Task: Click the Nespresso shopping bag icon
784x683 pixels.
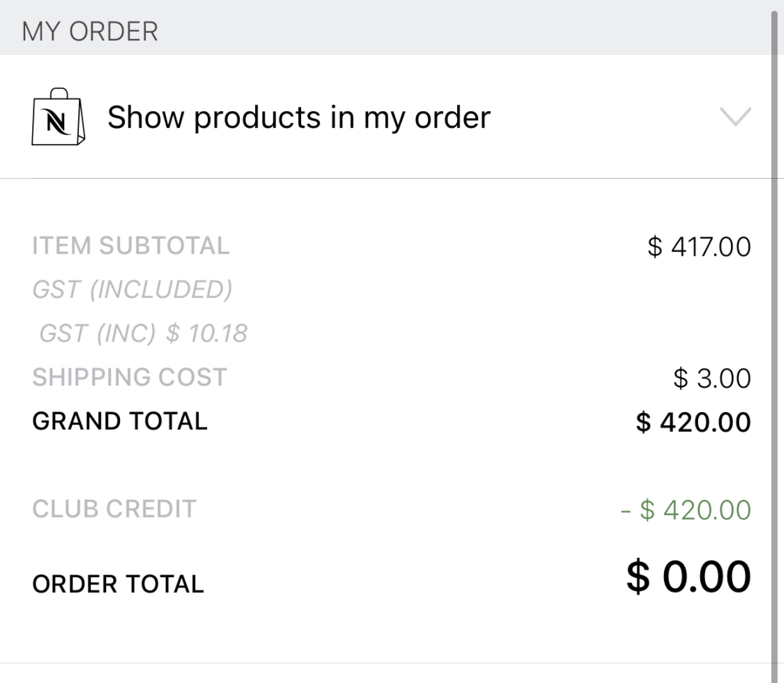Action: (x=58, y=118)
